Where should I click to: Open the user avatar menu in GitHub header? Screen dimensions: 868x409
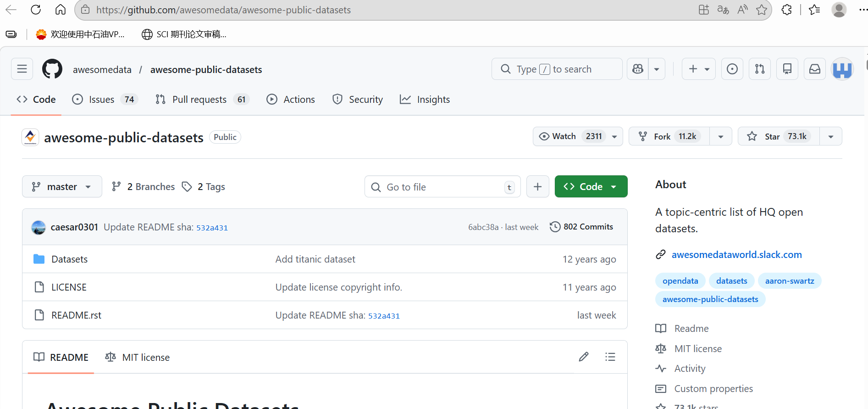pyautogui.click(x=842, y=69)
